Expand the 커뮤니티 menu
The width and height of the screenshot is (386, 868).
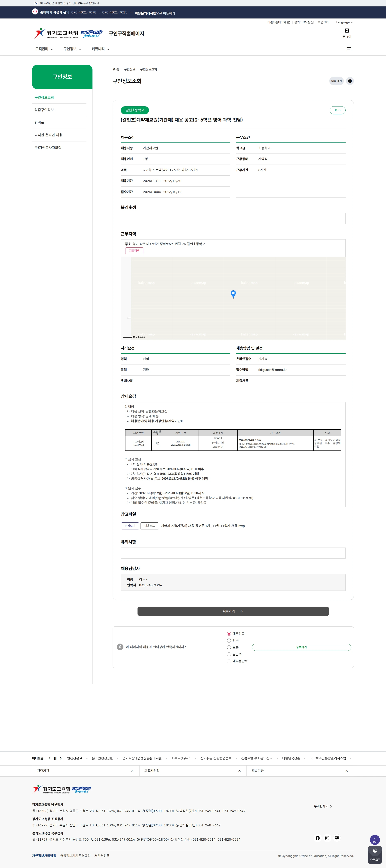point(101,49)
